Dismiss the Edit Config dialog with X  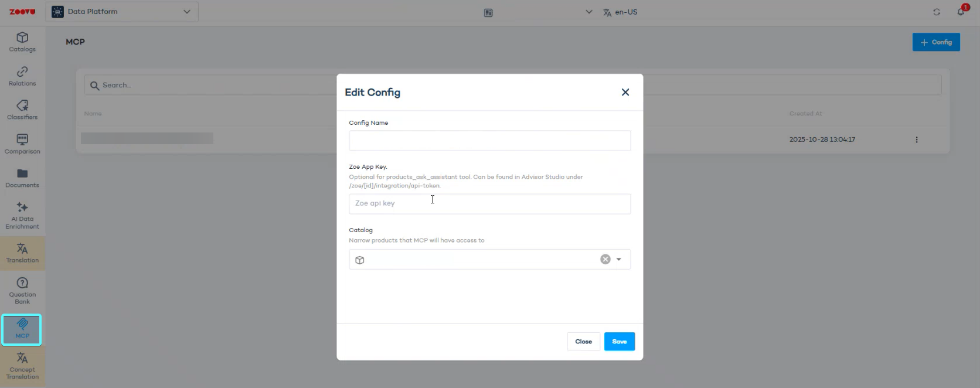(x=625, y=92)
